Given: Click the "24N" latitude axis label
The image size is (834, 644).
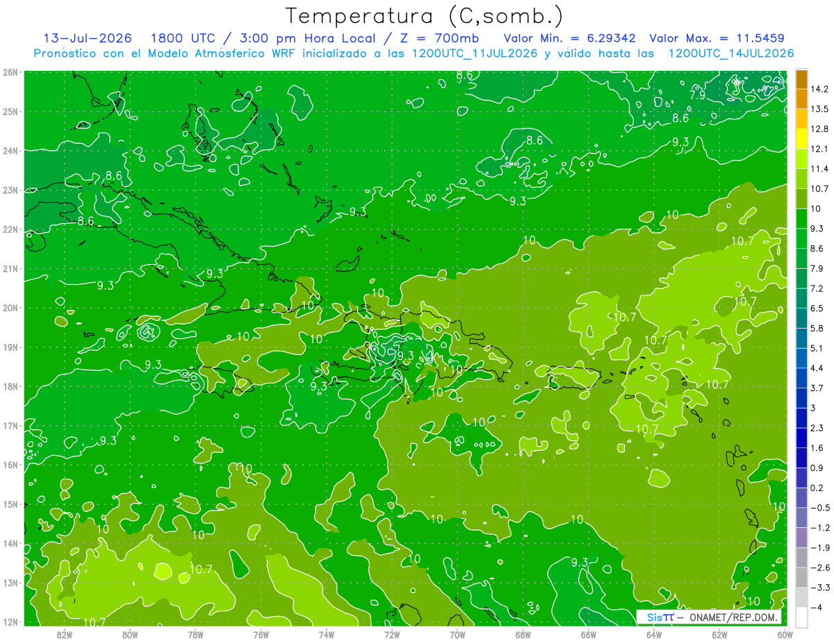Looking at the screenshot, I should 10,150.
